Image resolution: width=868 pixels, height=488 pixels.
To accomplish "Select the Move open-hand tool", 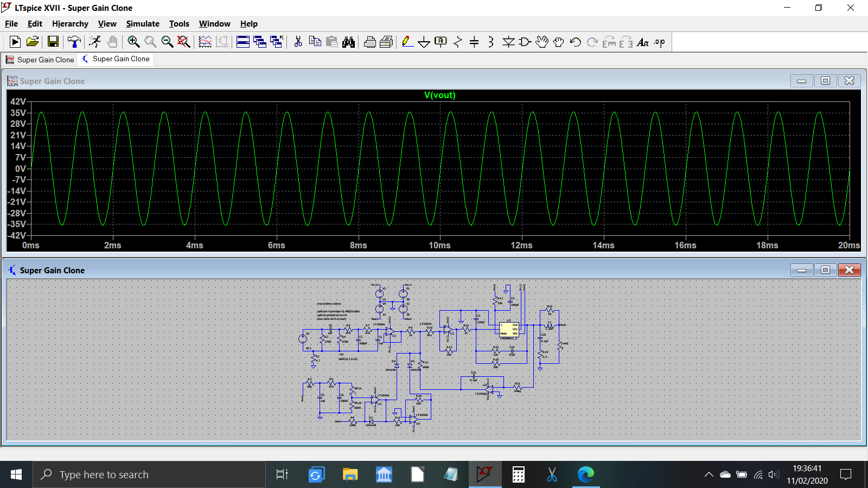I will pos(542,42).
